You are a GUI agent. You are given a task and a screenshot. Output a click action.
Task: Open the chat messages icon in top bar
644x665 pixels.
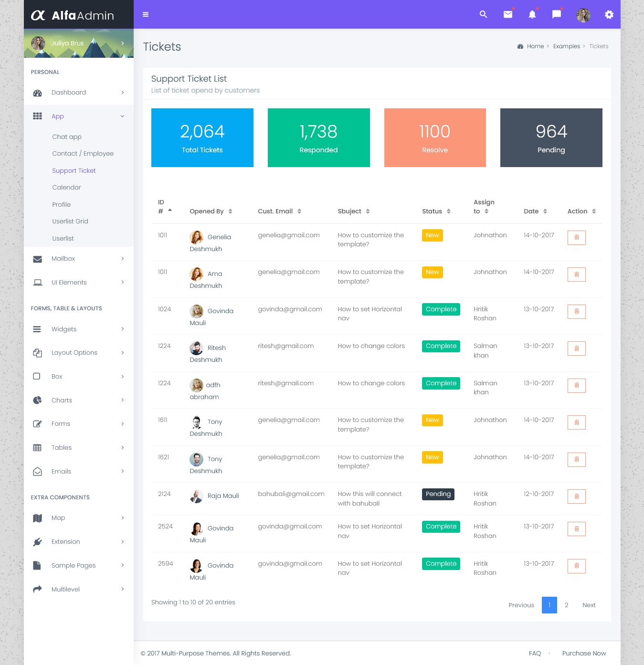[556, 14]
